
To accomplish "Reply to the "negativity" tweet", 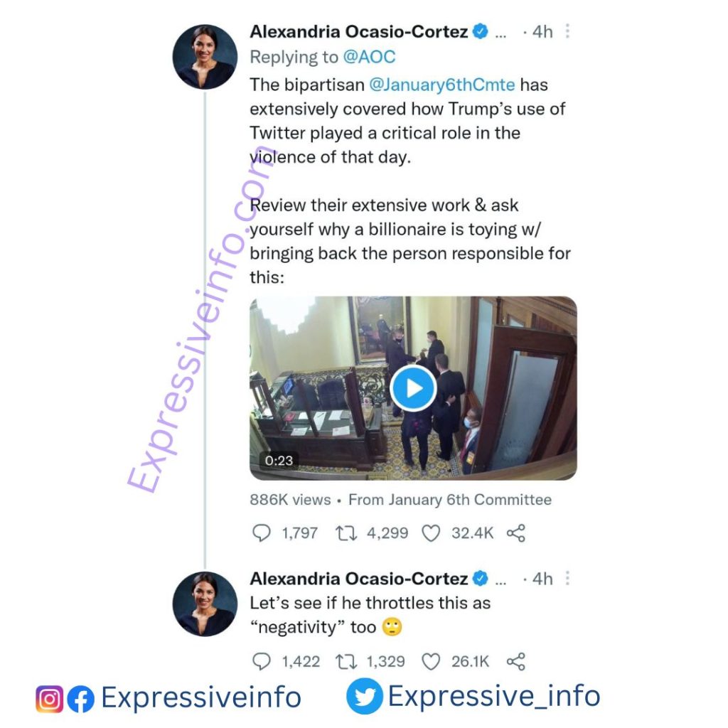I will click(x=262, y=661).
